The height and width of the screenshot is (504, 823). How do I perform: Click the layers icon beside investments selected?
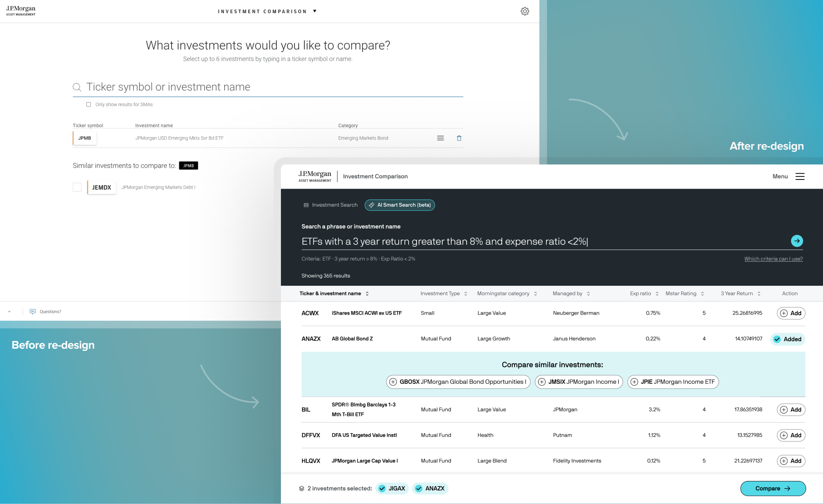point(301,489)
